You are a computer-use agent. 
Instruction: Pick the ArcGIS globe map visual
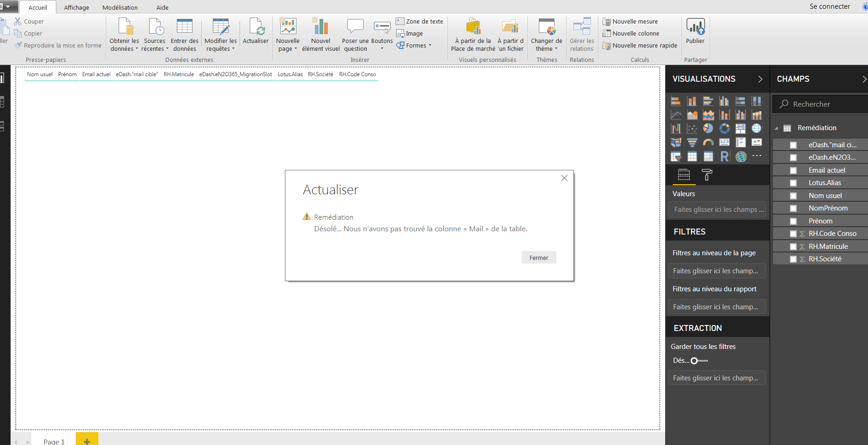point(741,156)
